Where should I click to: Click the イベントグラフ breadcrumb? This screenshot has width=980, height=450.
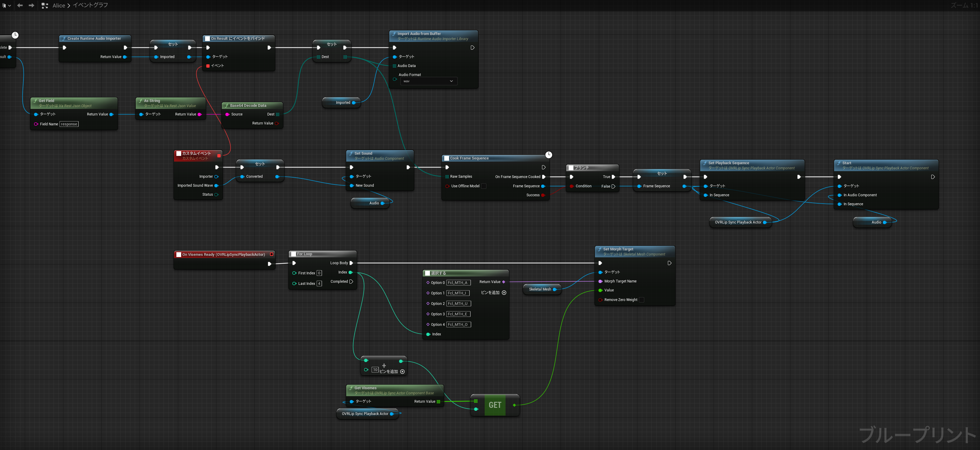tap(91, 5)
